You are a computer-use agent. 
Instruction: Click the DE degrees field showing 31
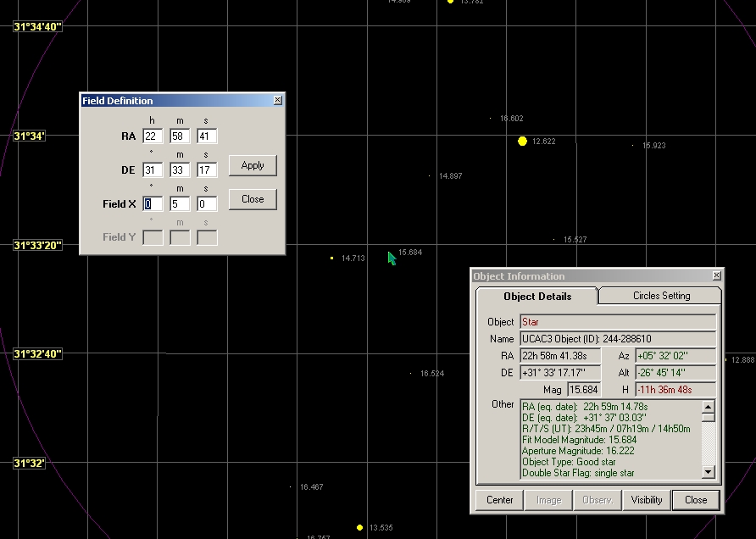click(153, 169)
